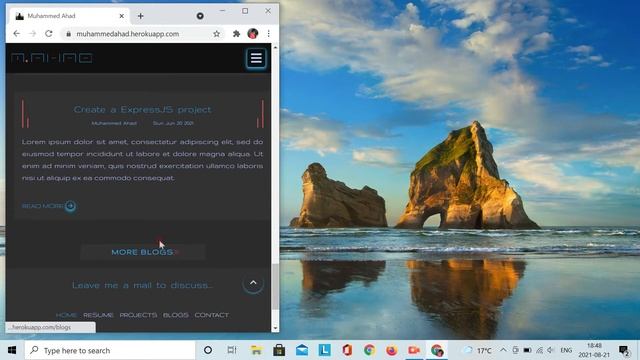Open the notification center icon
Viewport: 640px width, 360px height.
click(x=624, y=350)
